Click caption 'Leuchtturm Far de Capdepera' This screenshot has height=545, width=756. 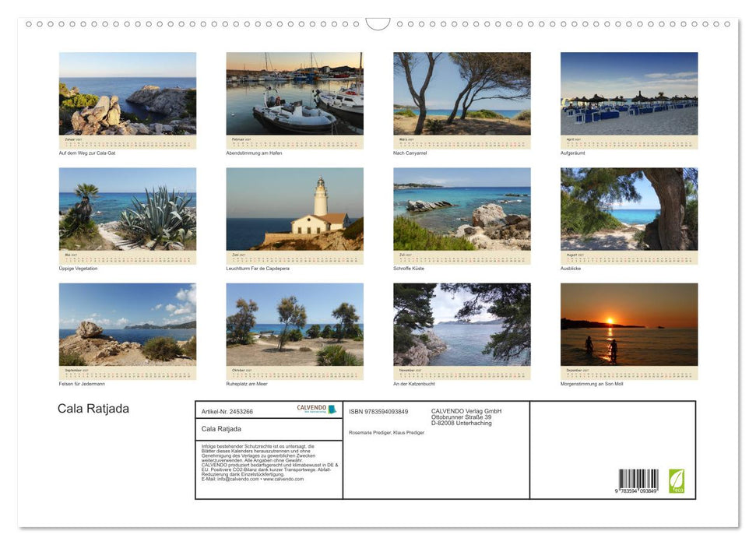(258, 269)
